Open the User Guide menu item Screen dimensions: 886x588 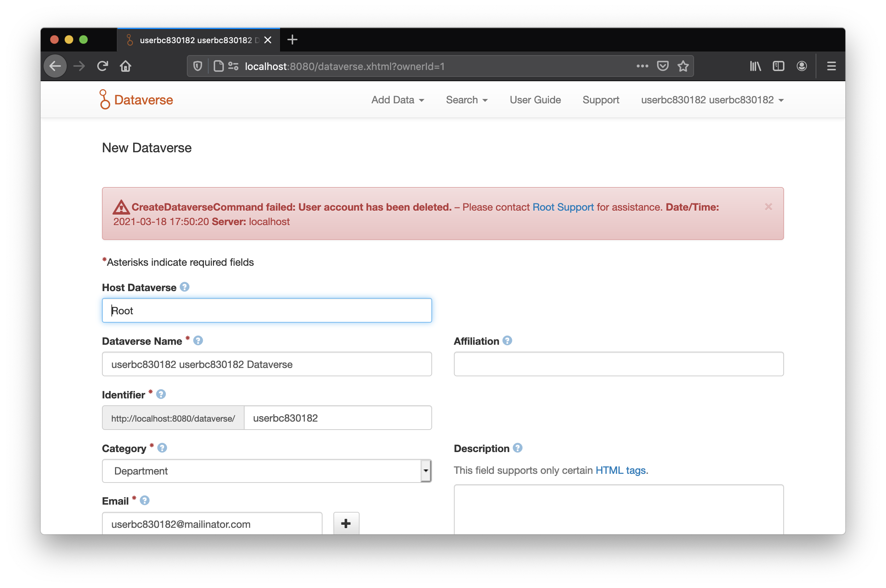pyautogui.click(x=535, y=100)
